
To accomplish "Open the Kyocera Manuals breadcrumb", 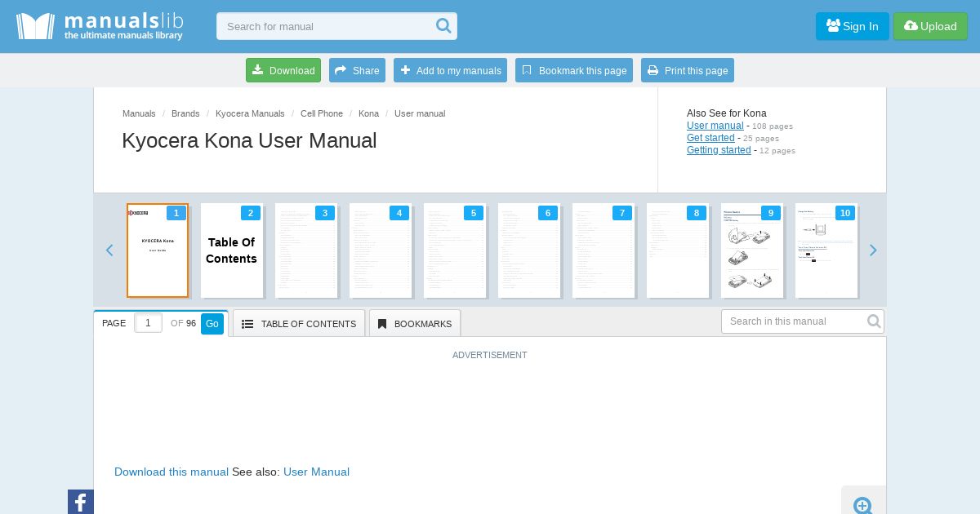I will [250, 113].
